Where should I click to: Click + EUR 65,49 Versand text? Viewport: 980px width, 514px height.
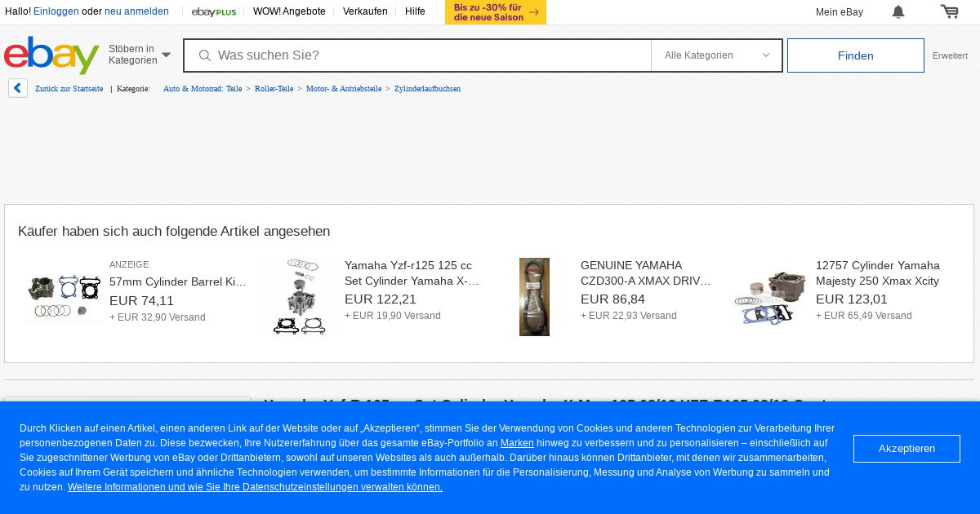tap(864, 316)
